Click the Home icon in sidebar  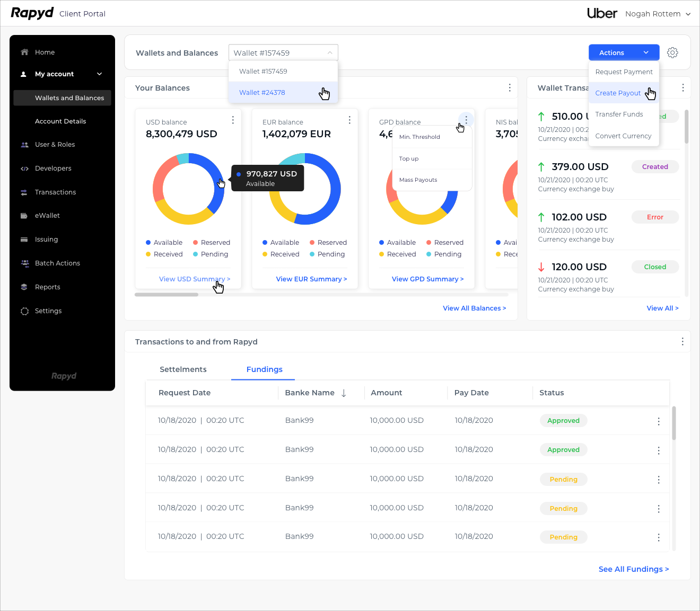(x=24, y=52)
